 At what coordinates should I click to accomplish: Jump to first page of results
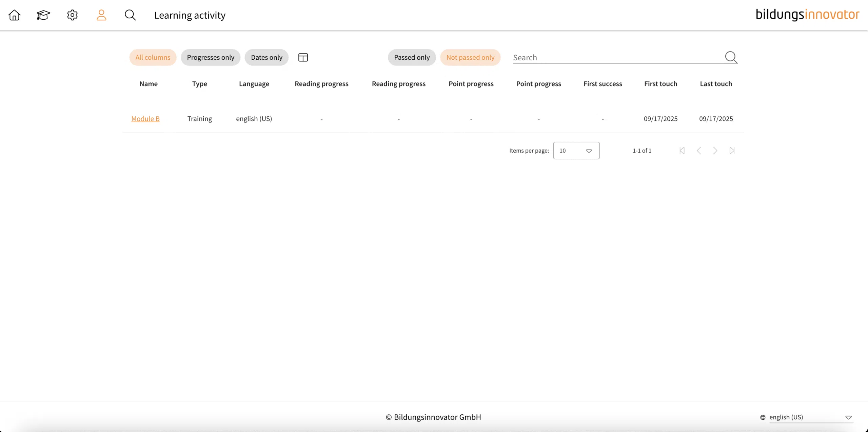(x=682, y=151)
